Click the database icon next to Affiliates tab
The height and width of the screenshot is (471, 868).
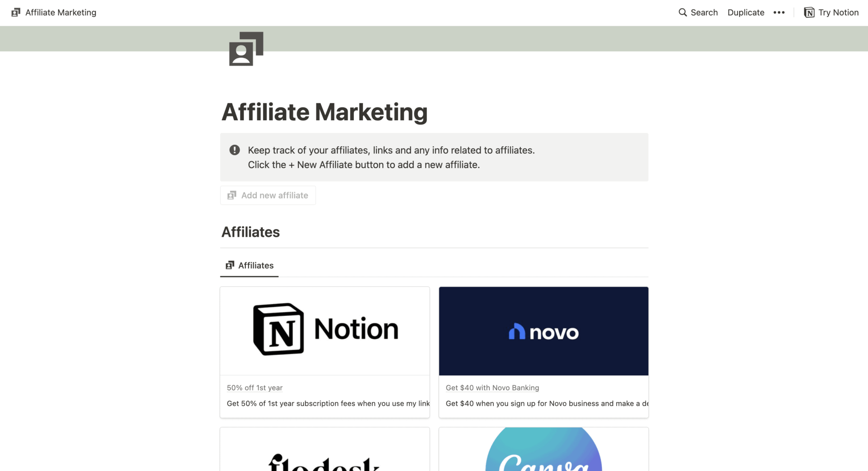230,265
